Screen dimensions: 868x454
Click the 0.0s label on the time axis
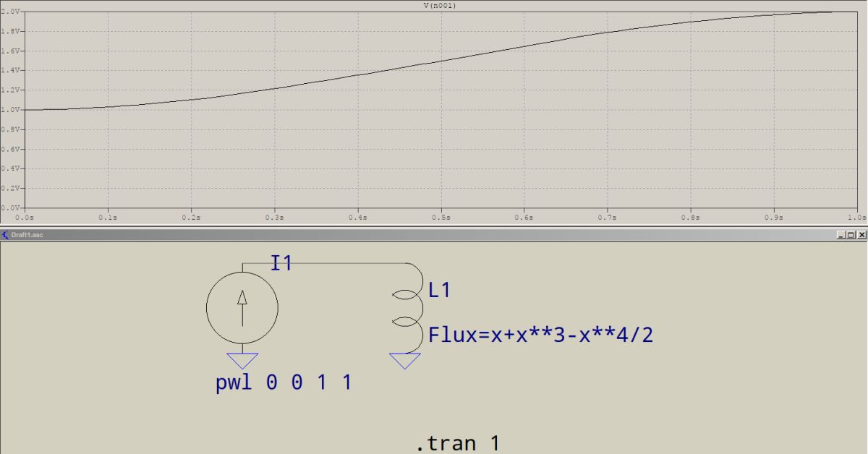coord(25,217)
